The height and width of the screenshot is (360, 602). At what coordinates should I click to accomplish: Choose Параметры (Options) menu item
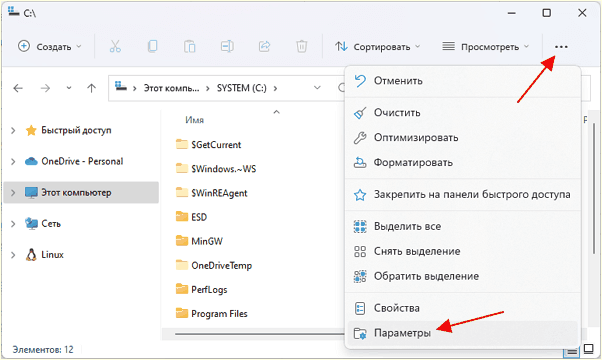pyautogui.click(x=463, y=333)
